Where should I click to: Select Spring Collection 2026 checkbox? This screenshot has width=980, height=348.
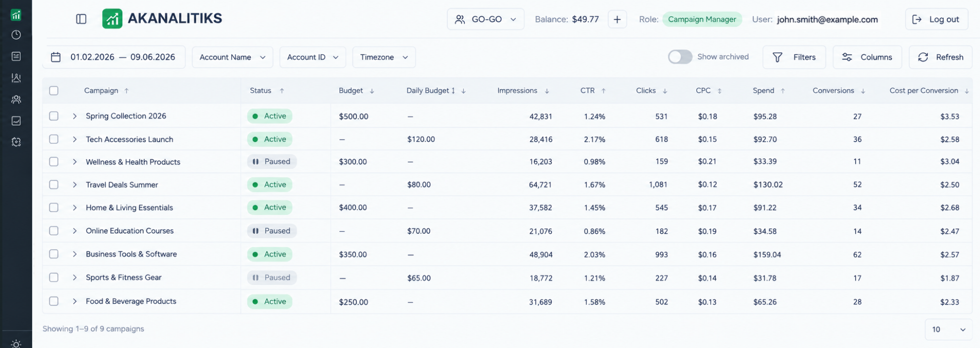54,116
